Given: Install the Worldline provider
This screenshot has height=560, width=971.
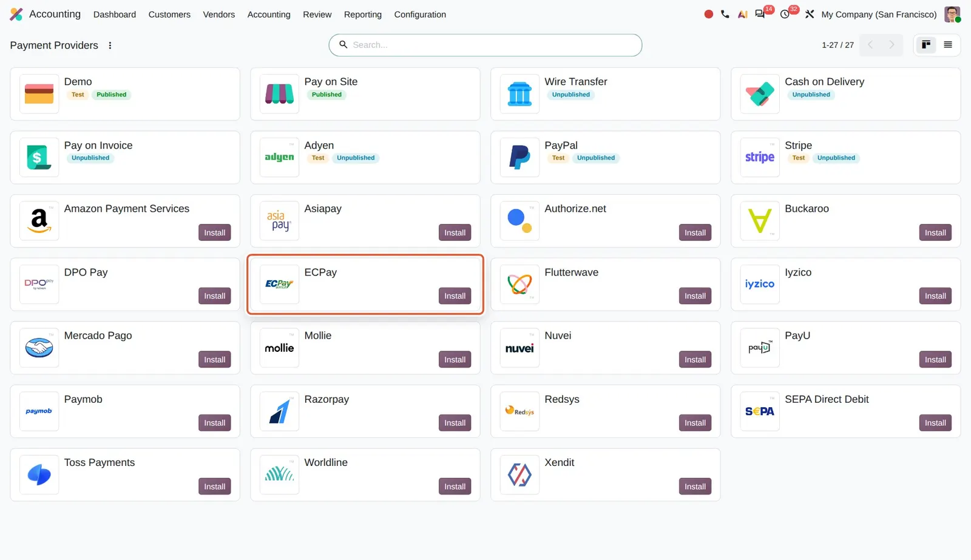Looking at the screenshot, I should click(455, 487).
